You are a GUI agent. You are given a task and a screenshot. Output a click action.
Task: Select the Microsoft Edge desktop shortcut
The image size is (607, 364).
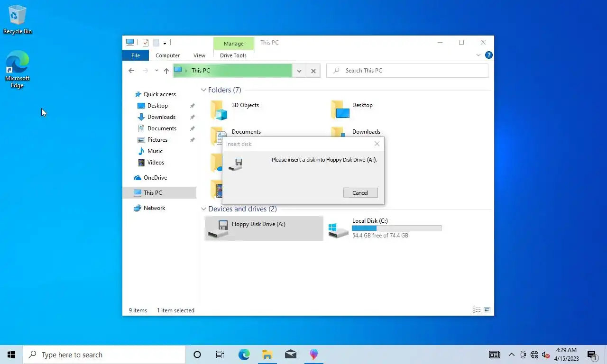(18, 70)
